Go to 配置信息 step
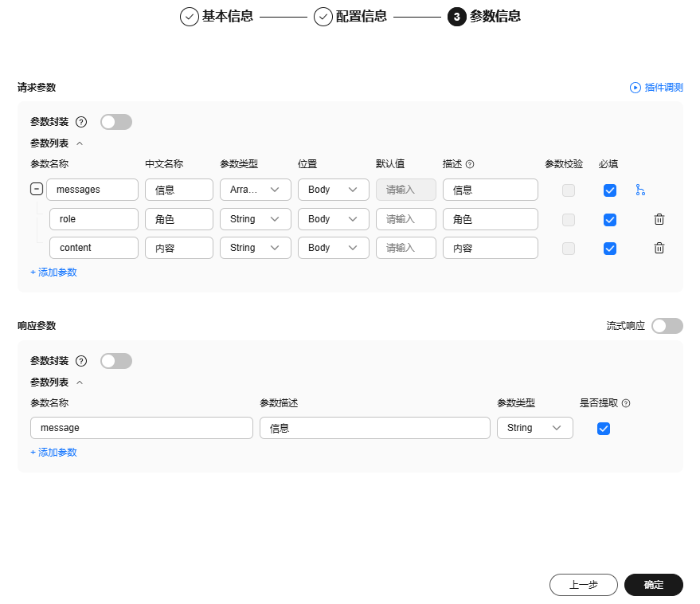Image resolution: width=700 pixels, height=604 pixels. tap(351, 16)
